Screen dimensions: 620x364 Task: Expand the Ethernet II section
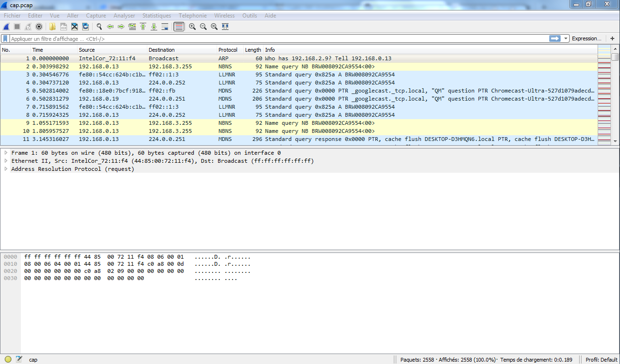[5, 161]
